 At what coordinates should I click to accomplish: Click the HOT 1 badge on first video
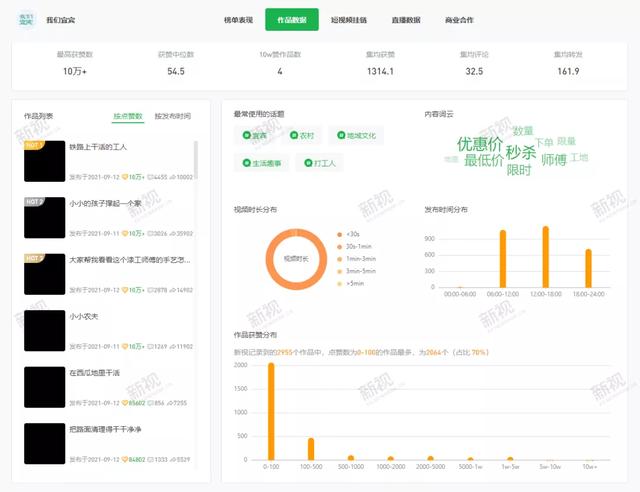(x=34, y=145)
